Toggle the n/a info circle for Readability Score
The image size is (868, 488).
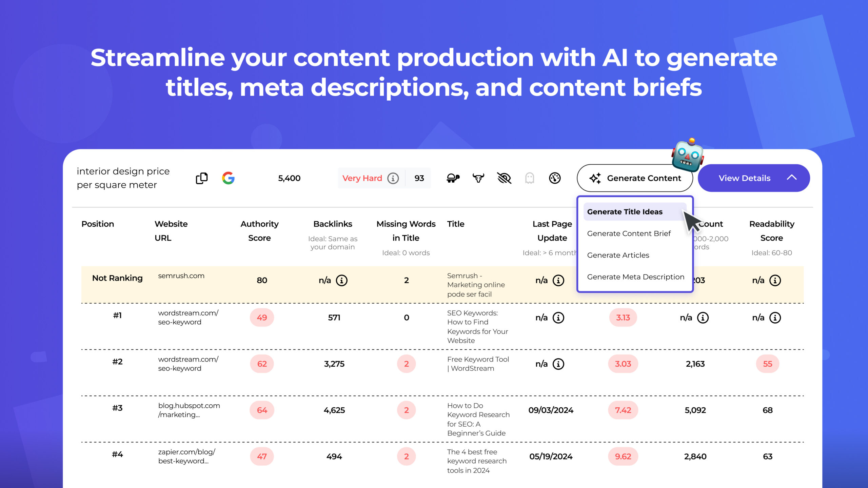[776, 280]
